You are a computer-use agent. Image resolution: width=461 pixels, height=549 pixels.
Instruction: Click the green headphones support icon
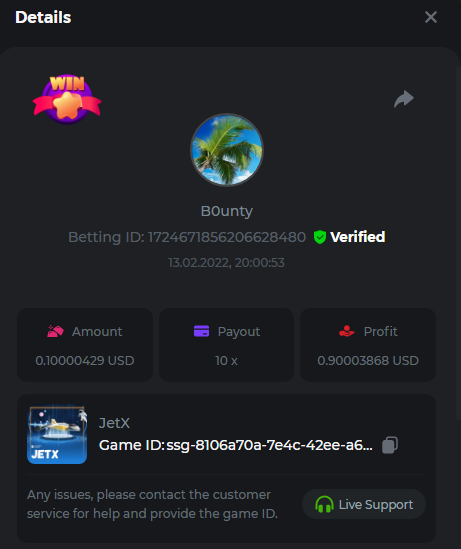click(324, 505)
